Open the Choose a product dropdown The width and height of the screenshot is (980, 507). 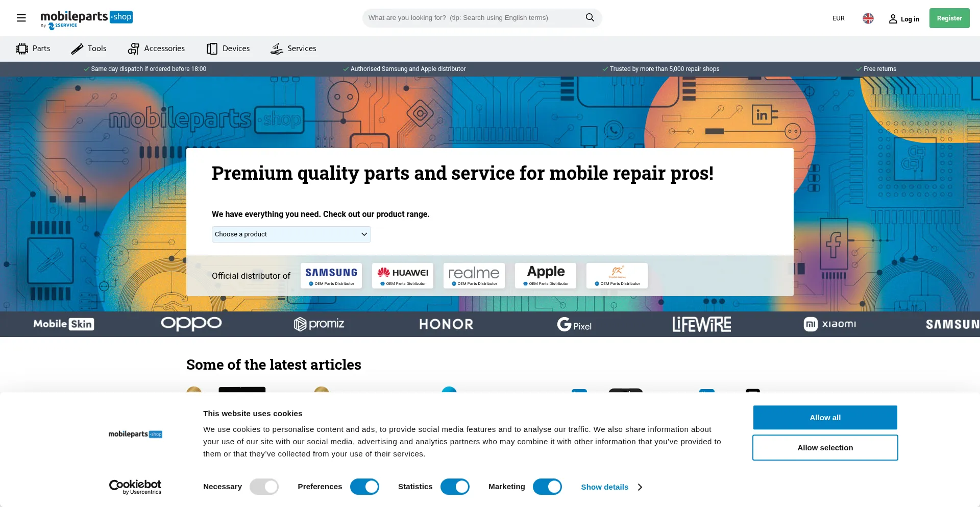(x=291, y=234)
